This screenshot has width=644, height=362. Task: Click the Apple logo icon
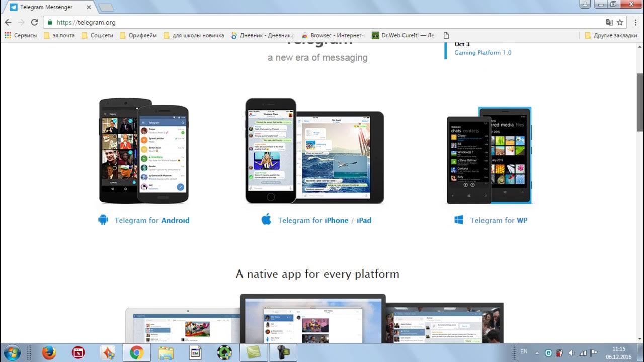tap(266, 219)
